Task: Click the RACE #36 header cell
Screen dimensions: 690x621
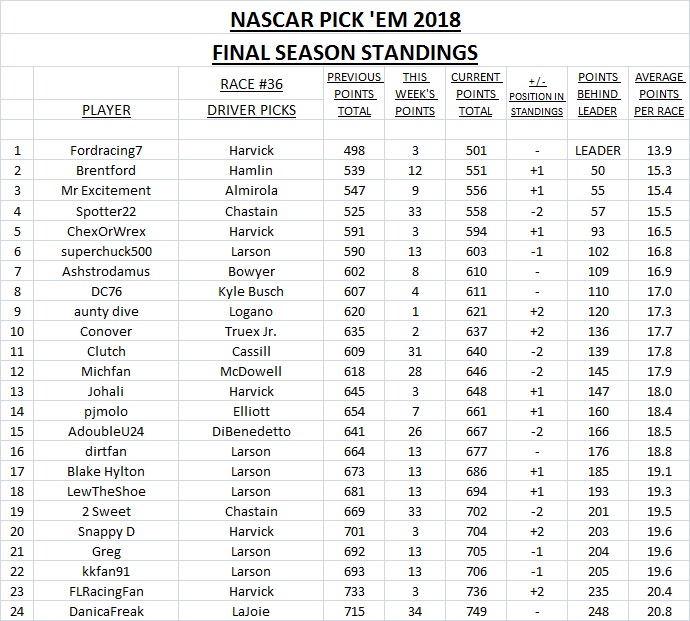Action: click(251, 83)
